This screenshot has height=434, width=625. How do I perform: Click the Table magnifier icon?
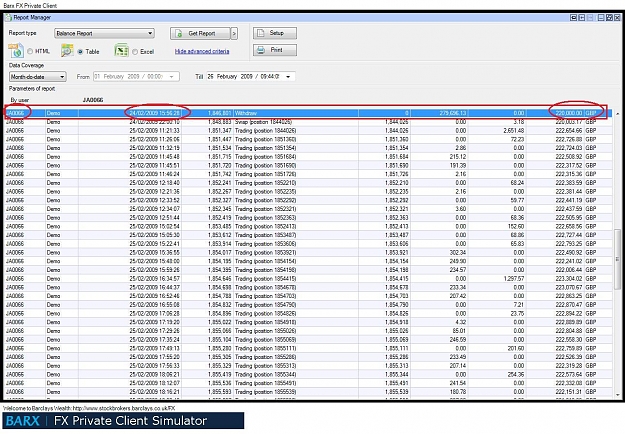(67, 51)
